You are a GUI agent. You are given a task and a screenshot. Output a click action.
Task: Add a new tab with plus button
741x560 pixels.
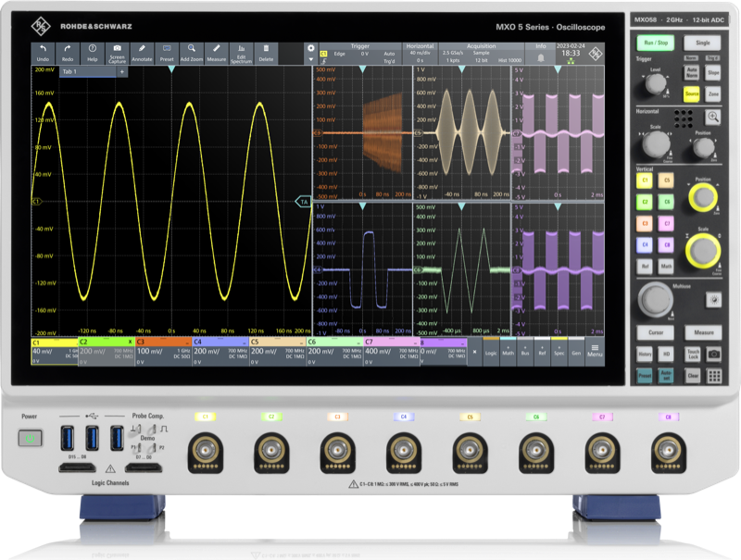click(121, 71)
